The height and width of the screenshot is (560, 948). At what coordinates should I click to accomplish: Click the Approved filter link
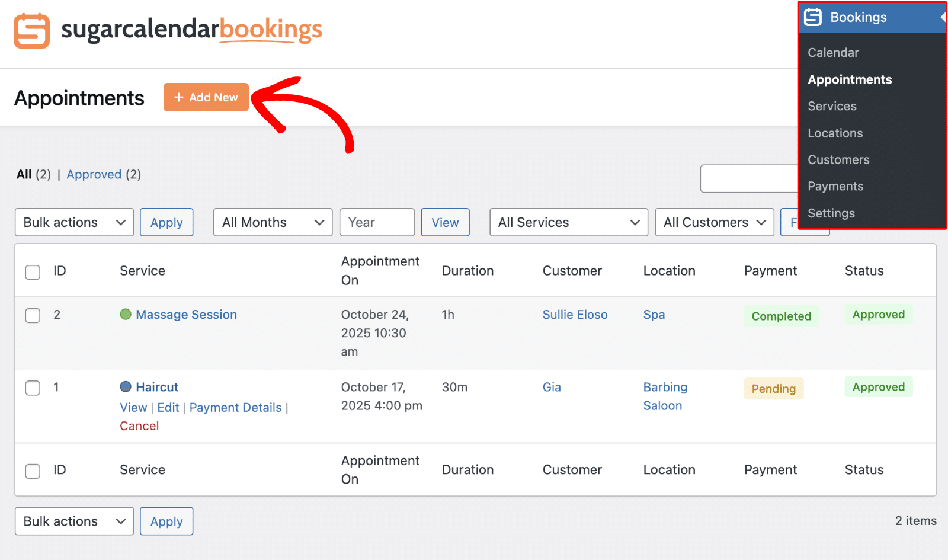tap(94, 174)
